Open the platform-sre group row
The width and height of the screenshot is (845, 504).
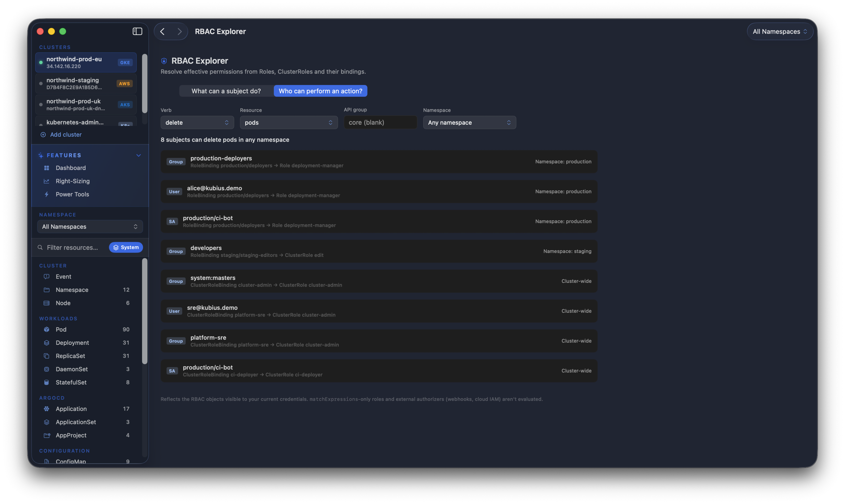(379, 341)
